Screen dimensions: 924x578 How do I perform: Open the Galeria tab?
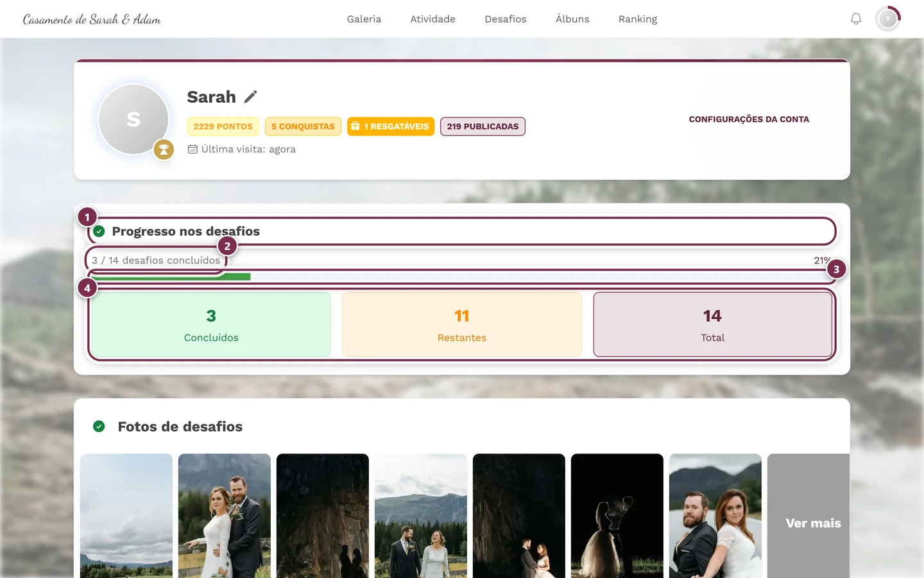tap(364, 19)
